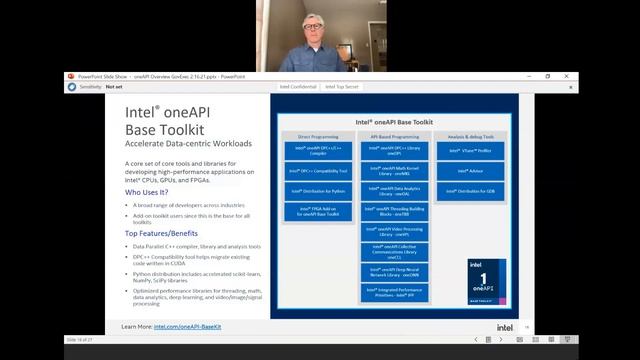Click the Collective Communications Library oneCCL box
The width and height of the screenshot is (640, 360).
[x=394, y=252]
